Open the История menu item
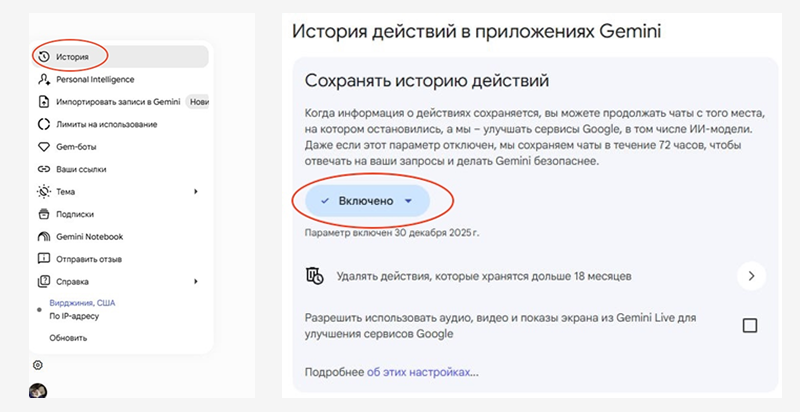The image size is (800, 412). tap(121, 57)
